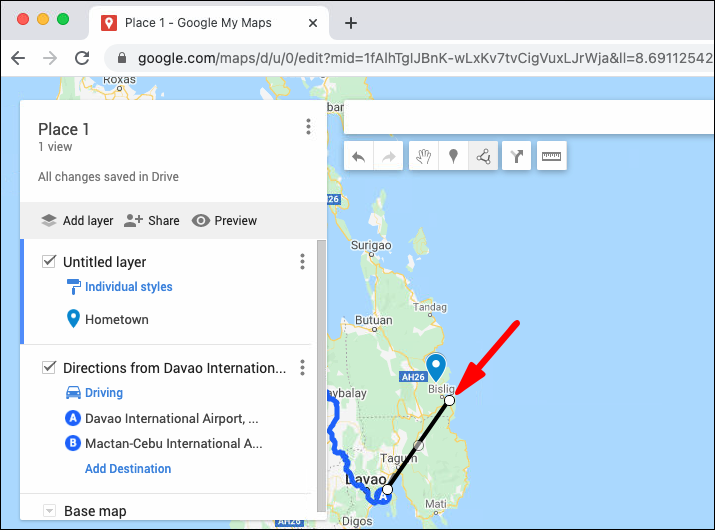This screenshot has height=530, width=715.
Task: Click the Digos city label on map
Action: tap(357, 521)
